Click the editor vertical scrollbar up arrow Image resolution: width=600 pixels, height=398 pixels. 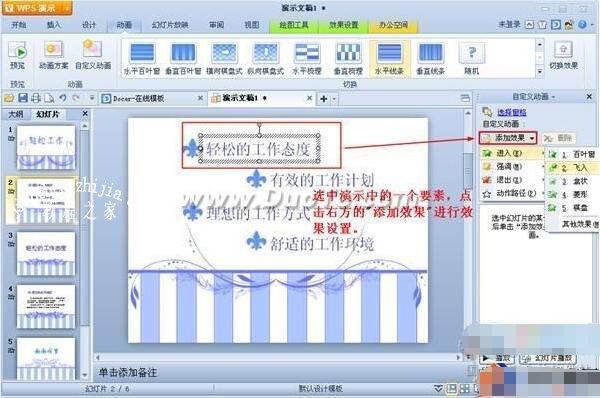468,113
